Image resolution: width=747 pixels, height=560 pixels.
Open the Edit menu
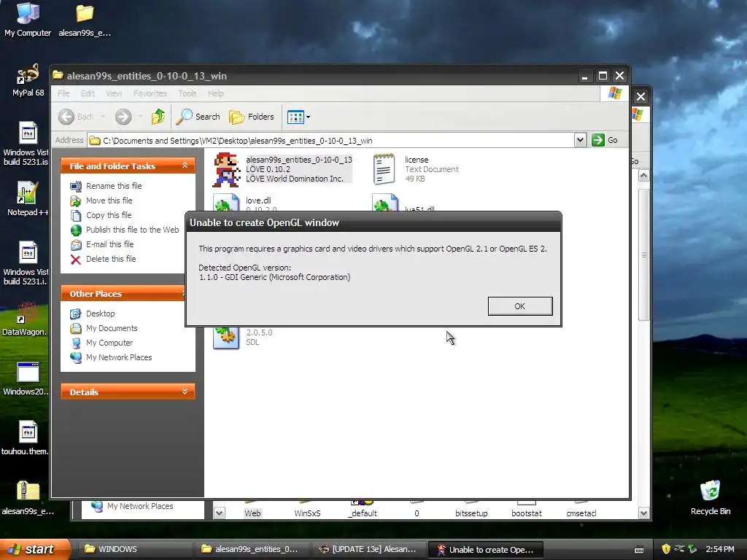pyautogui.click(x=88, y=93)
